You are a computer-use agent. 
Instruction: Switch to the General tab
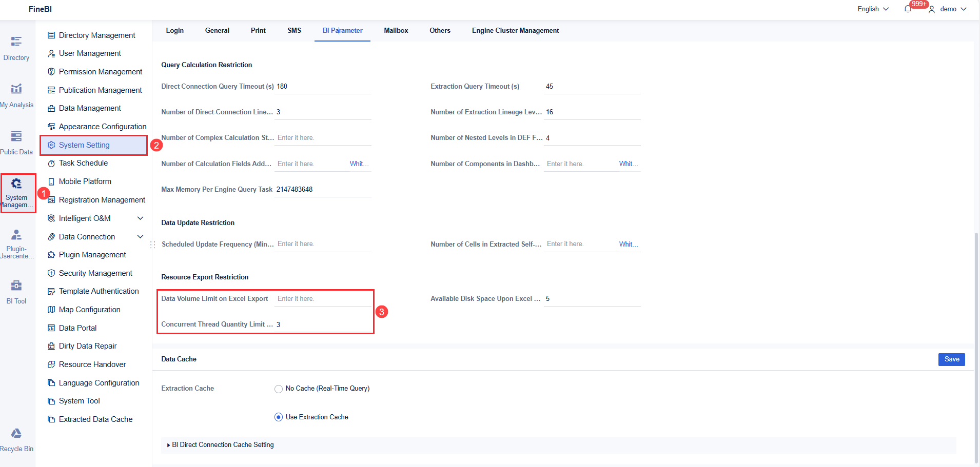(217, 31)
